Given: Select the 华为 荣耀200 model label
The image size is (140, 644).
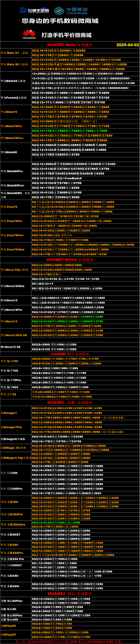Looking at the screenshot, I should point(9,473).
